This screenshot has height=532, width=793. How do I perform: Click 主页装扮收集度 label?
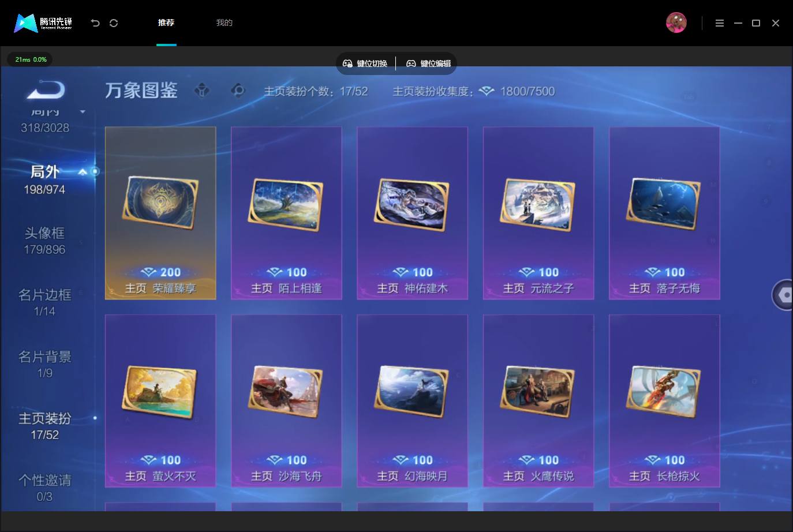pos(433,91)
